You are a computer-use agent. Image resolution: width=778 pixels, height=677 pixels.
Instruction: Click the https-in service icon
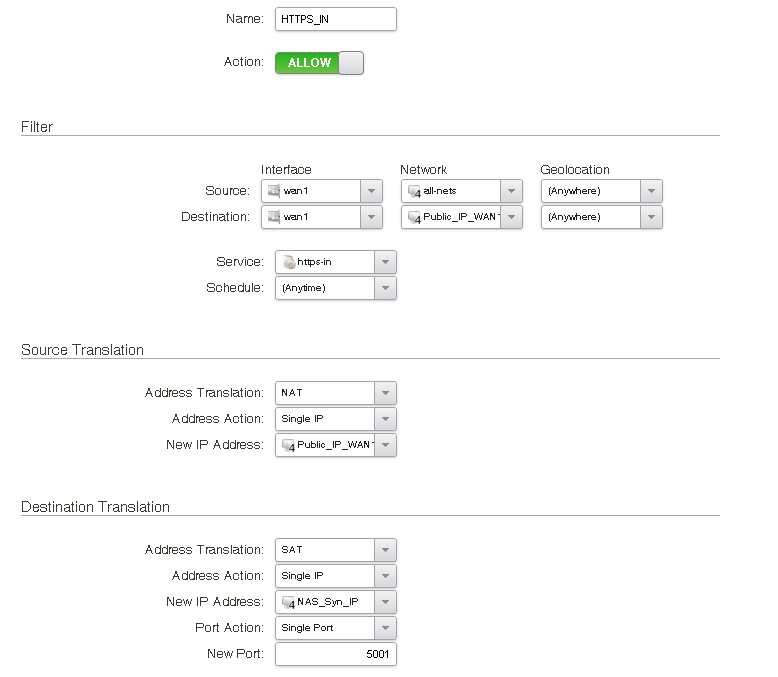click(x=288, y=262)
